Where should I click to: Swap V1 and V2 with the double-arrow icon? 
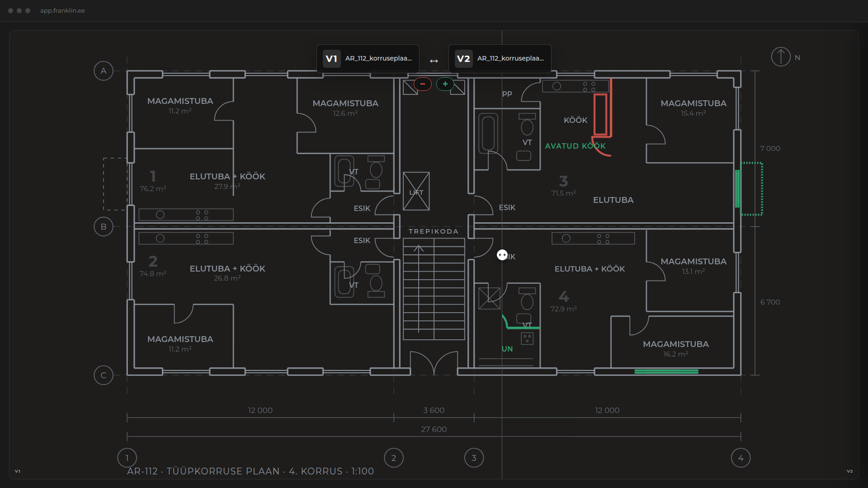pyautogui.click(x=434, y=61)
